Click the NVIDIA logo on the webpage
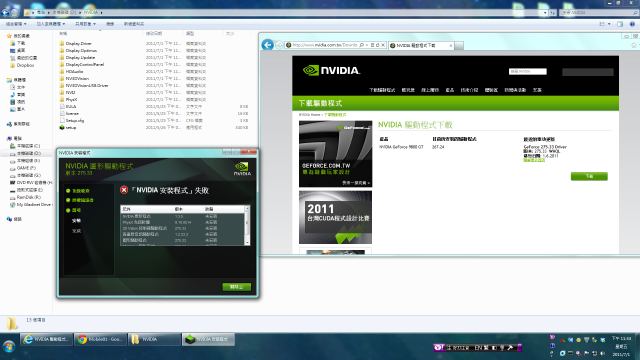 331,71
